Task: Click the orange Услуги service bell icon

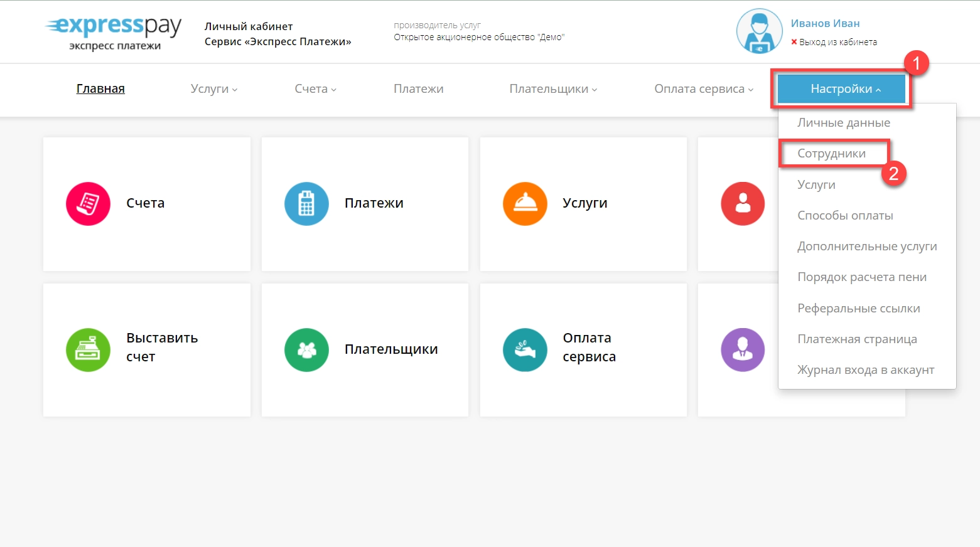Action: [x=525, y=204]
